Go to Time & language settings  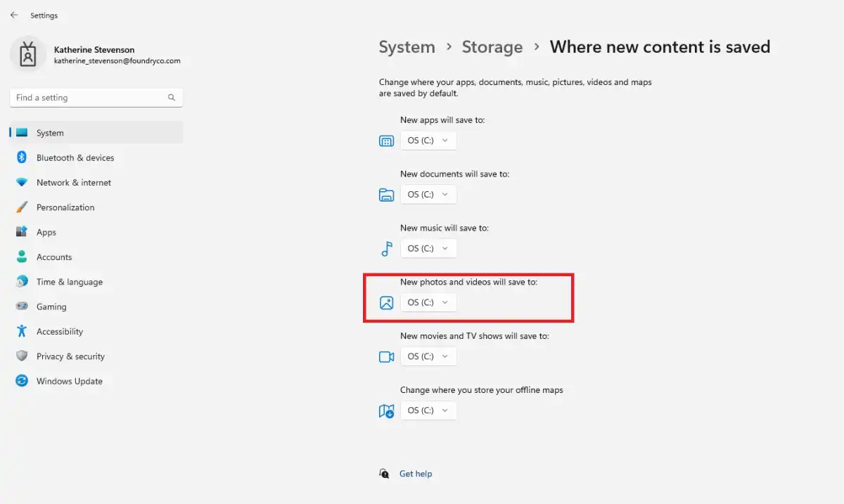click(x=96, y=282)
